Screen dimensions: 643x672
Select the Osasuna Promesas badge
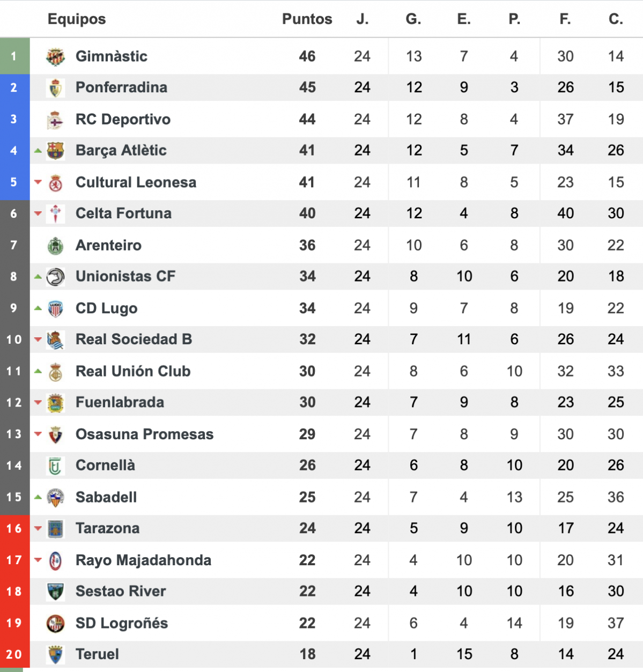[55, 434]
